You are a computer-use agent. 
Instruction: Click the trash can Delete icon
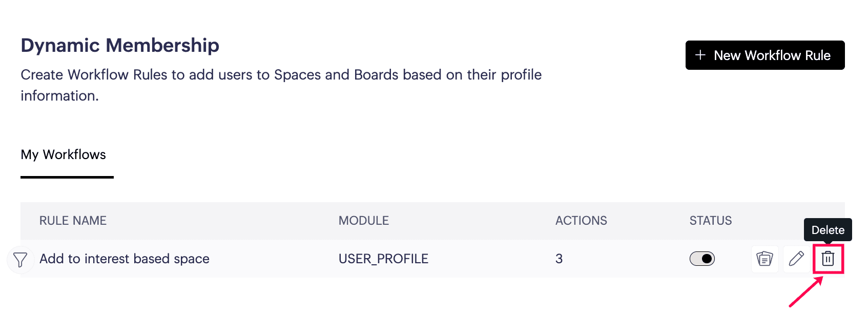coord(828,259)
